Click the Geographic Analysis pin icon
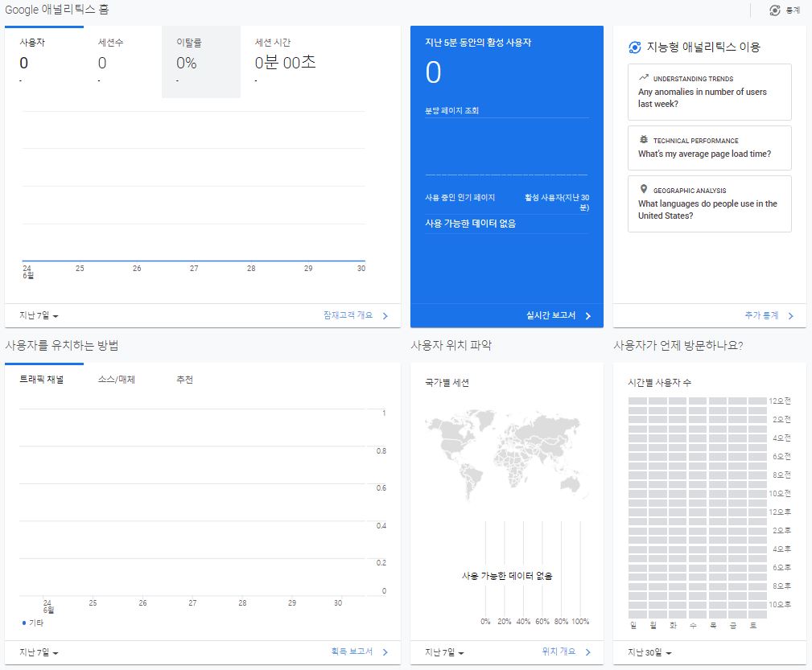The height and width of the screenshot is (670, 812). pyautogui.click(x=644, y=189)
